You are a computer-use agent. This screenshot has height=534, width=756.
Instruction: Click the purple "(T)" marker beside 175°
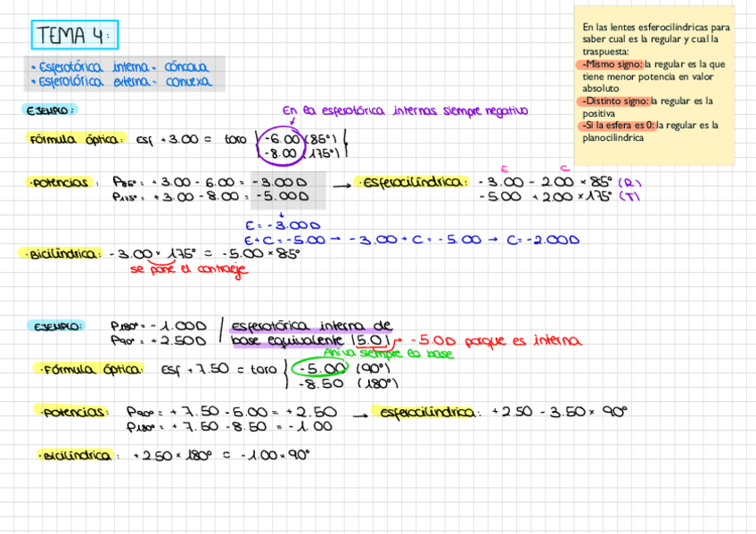pyautogui.click(x=629, y=197)
